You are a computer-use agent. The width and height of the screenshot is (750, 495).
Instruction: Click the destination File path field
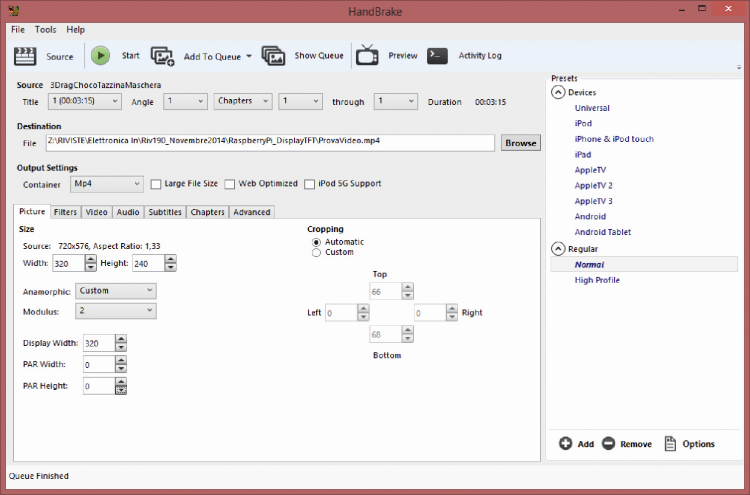(x=270, y=143)
